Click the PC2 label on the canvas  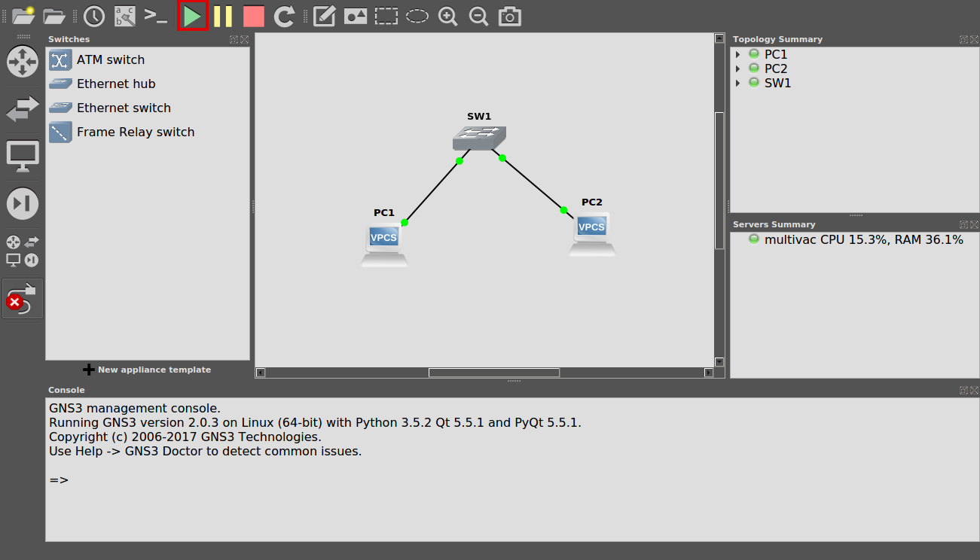click(592, 202)
